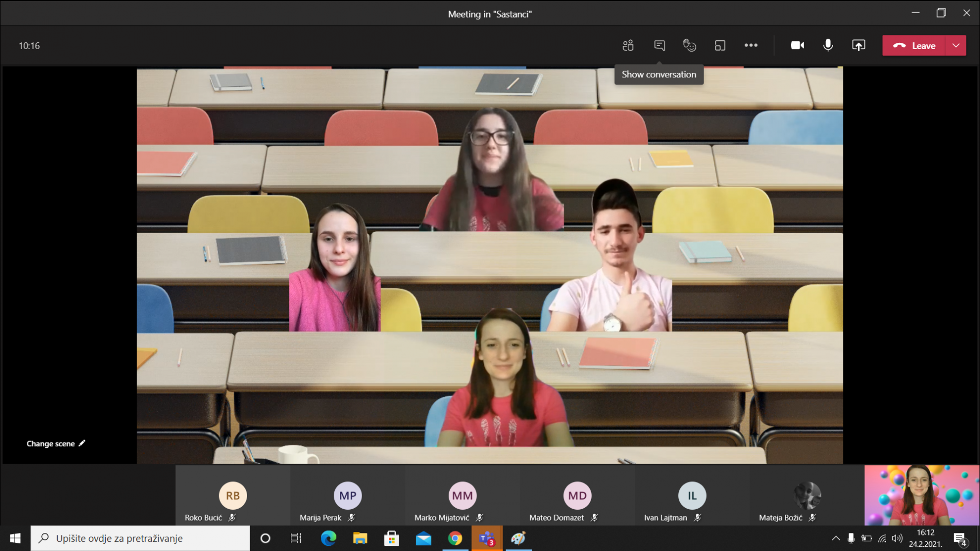The image size is (980, 551).
Task: Toggle the camera on or off
Action: [797, 45]
